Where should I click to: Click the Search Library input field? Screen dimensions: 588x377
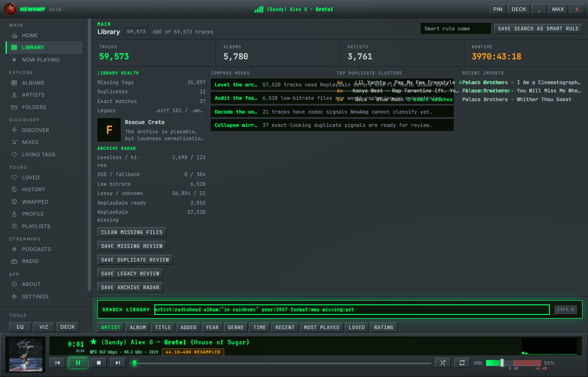352,309
